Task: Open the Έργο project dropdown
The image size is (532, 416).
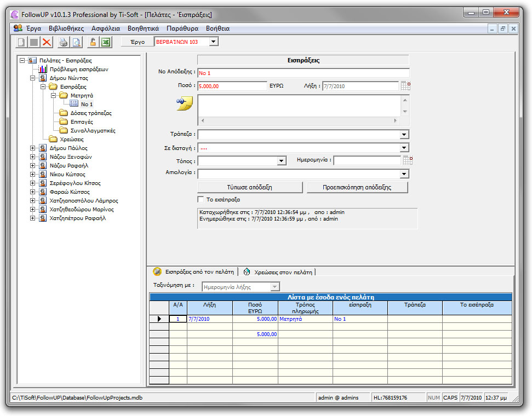Action: pyautogui.click(x=214, y=41)
